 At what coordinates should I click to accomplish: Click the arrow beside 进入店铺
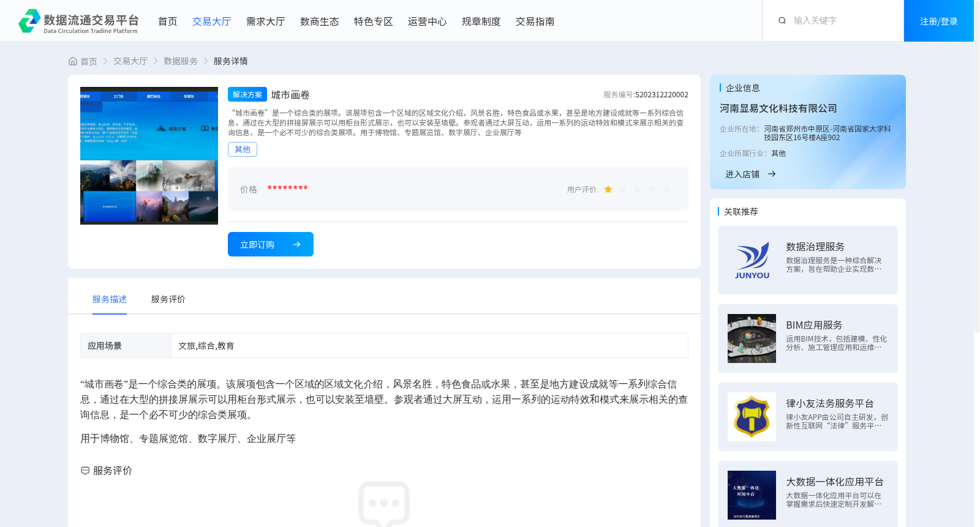(772, 174)
